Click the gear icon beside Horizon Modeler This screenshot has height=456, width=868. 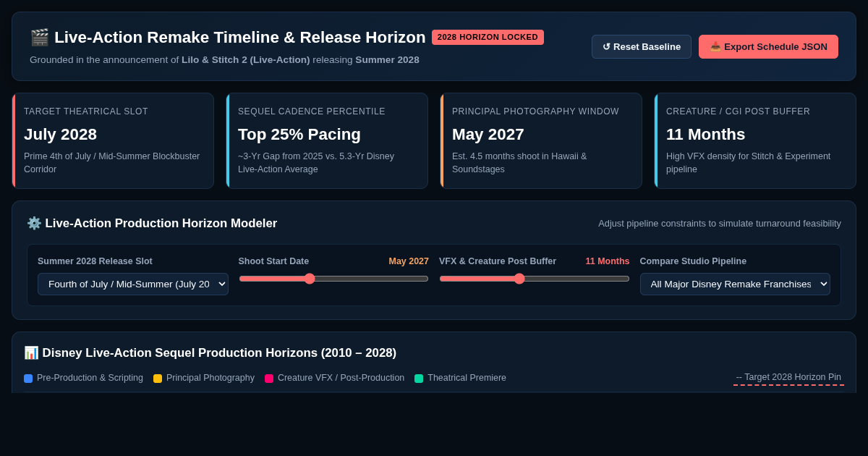[x=34, y=223]
